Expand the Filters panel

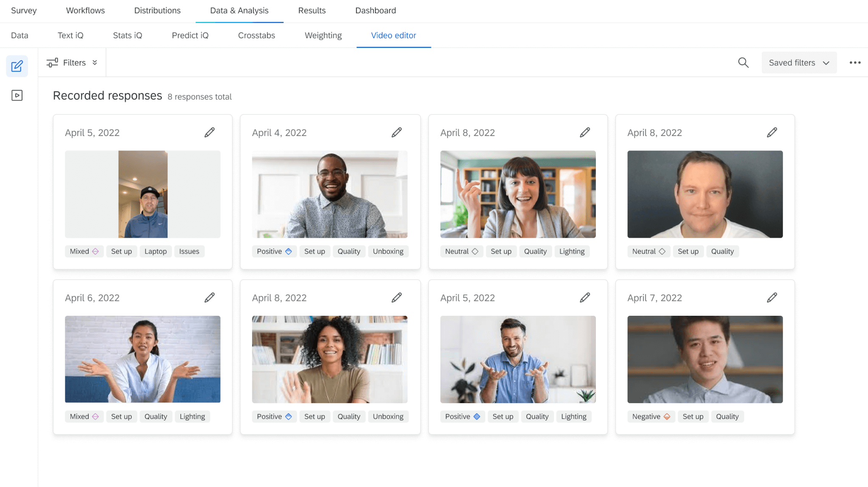click(x=72, y=63)
